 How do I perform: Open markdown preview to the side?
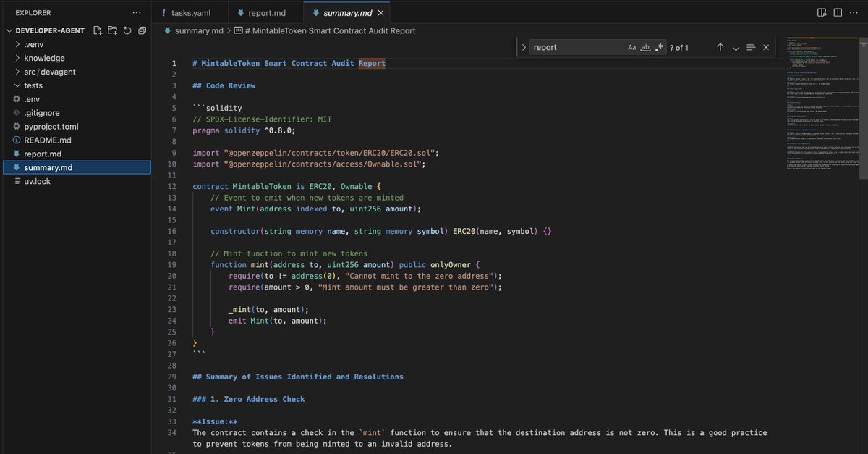[822, 12]
